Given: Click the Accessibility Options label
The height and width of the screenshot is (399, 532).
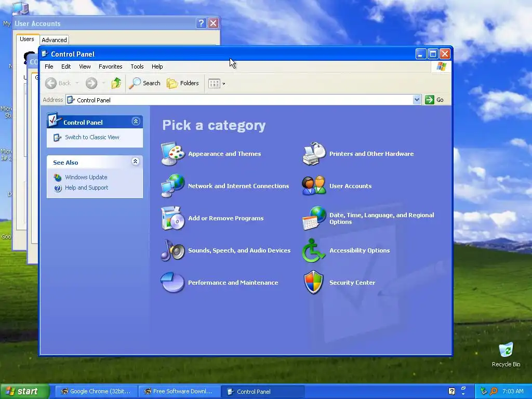Looking at the screenshot, I should pos(360,250).
